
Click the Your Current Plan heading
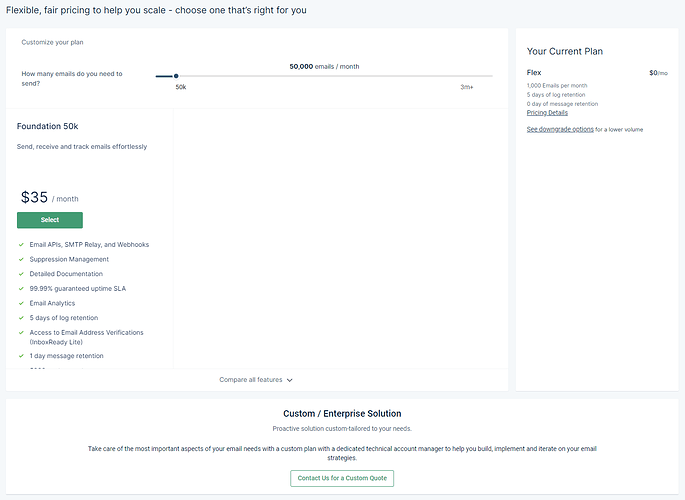564,52
